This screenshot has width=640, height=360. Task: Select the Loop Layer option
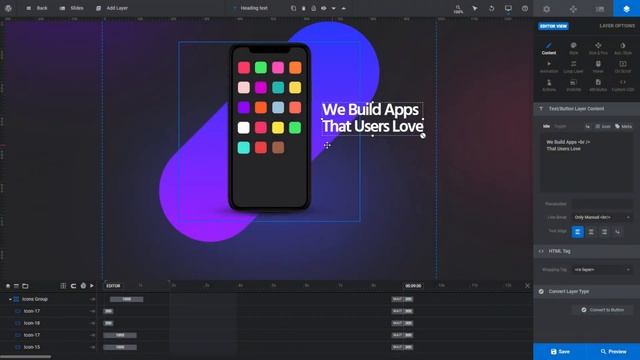(573, 67)
